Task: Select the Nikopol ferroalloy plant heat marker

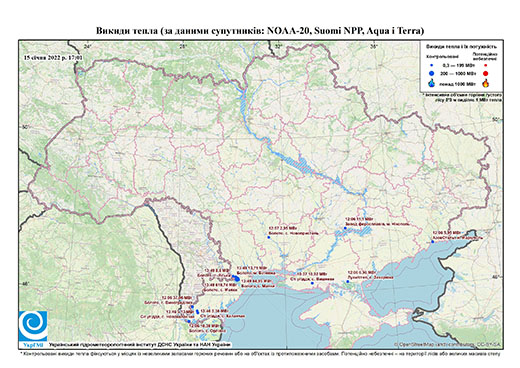Action: click(x=345, y=228)
